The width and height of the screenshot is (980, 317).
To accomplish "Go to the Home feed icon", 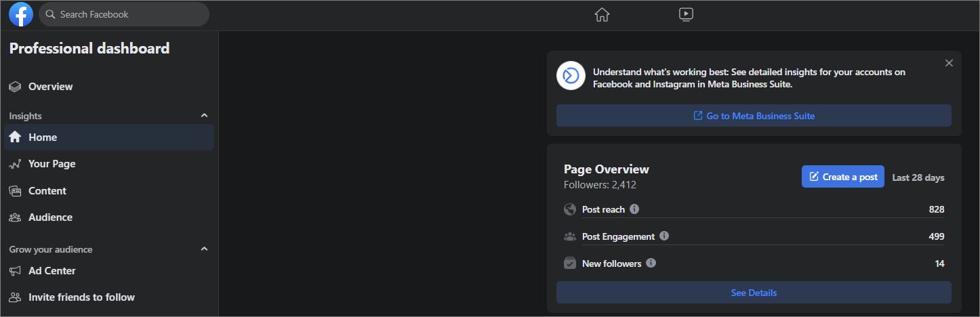I will 602,14.
